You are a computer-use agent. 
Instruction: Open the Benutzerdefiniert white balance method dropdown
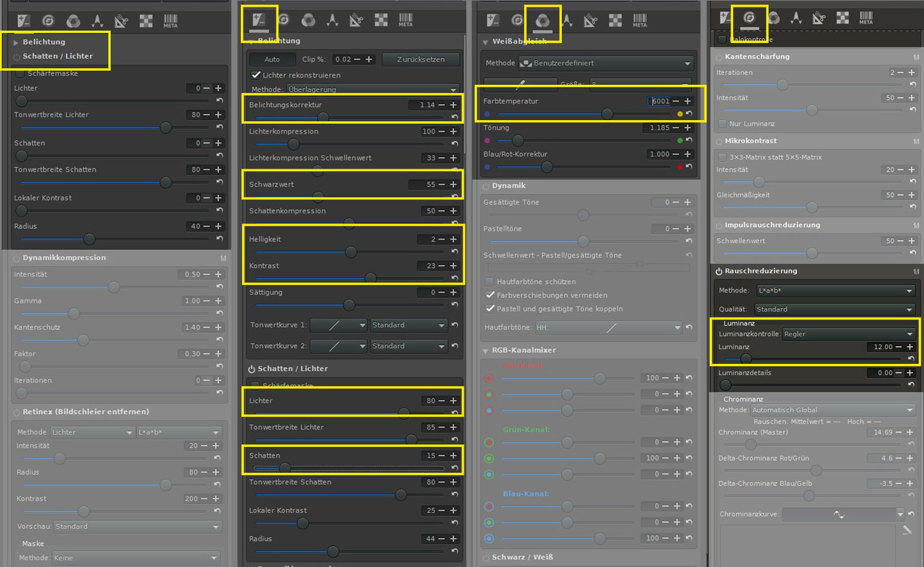606,63
